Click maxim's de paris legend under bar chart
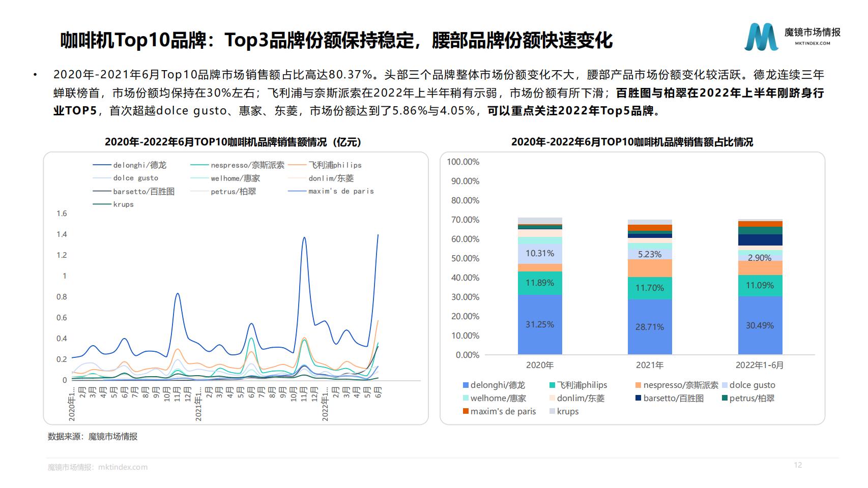Viewport: 868px width, 488px height. (x=499, y=412)
